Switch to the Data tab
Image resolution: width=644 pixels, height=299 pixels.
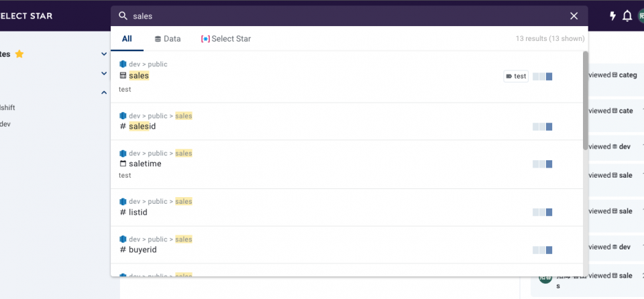point(168,39)
